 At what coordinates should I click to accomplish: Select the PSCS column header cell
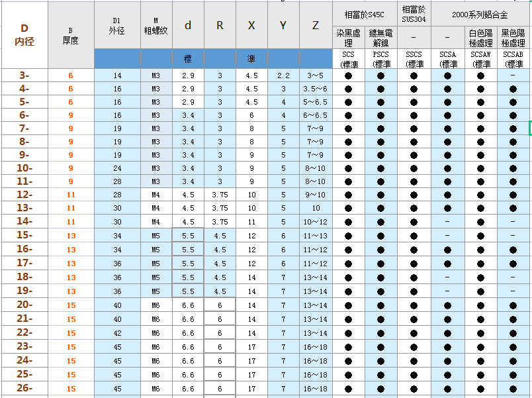[381, 59]
